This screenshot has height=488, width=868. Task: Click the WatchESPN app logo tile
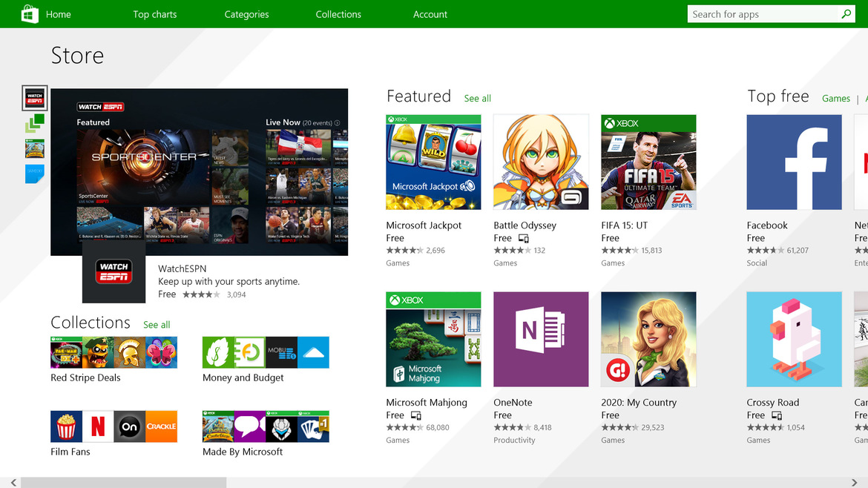coord(114,272)
